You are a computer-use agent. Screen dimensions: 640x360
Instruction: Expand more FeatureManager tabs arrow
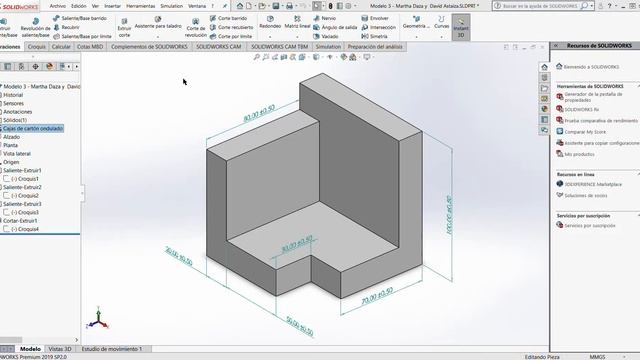pyautogui.click(x=76, y=67)
